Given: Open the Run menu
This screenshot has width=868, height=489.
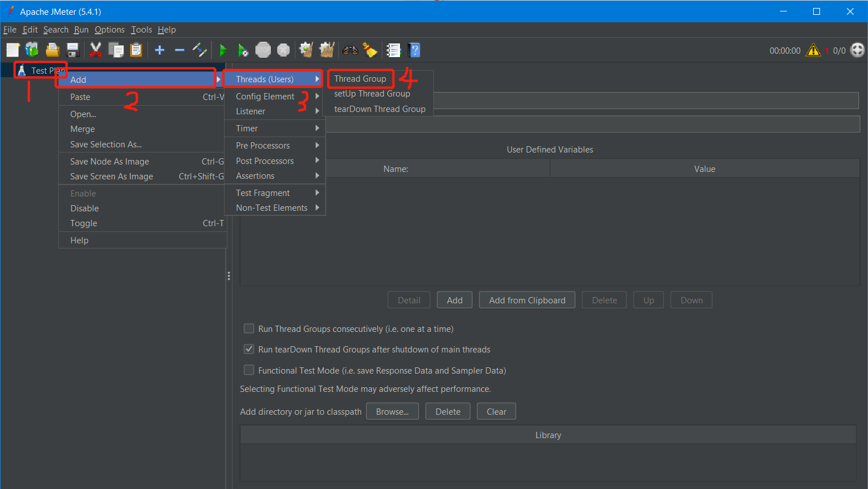Looking at the screenshot, I should click(81, 30).
